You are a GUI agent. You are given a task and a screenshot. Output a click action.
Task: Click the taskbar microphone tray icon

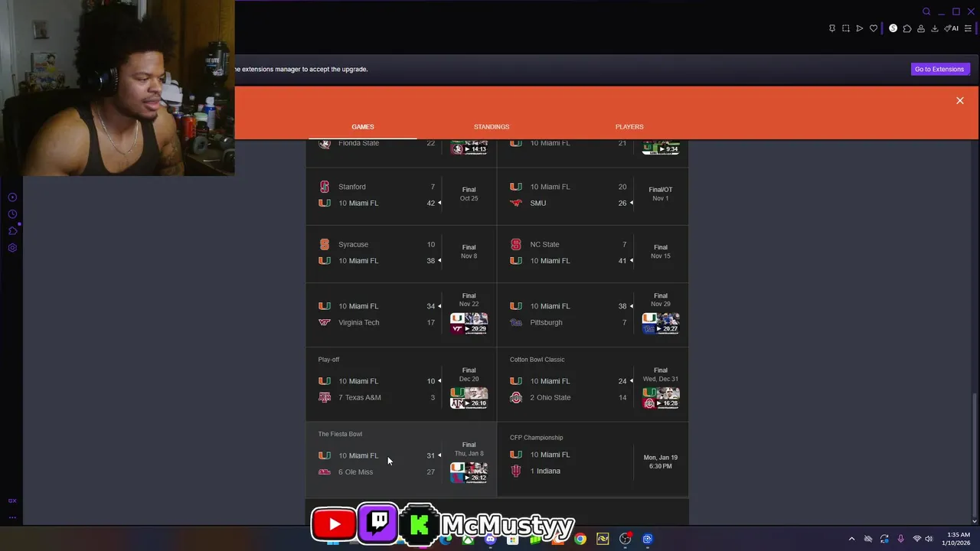tap(900, 539)
